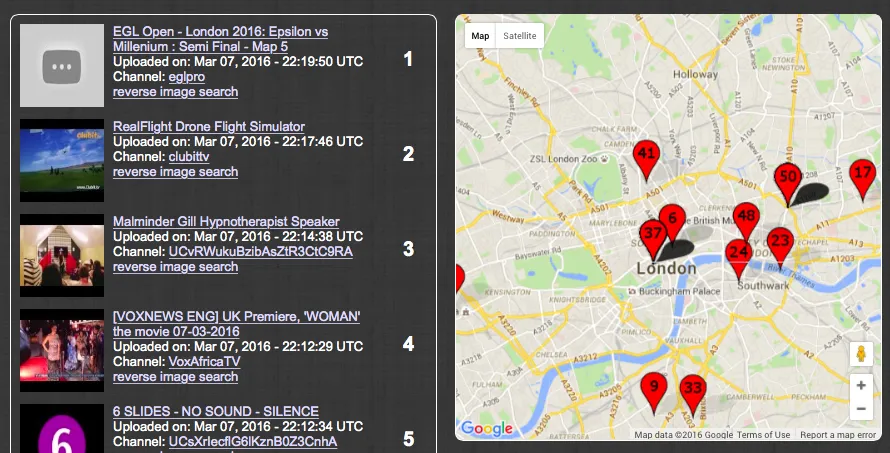The width and height of the screenshot is (890, 453).
Task: Open 6 SLIDES - NO SOUND - SILENCE video
Action: pos(216,412)
